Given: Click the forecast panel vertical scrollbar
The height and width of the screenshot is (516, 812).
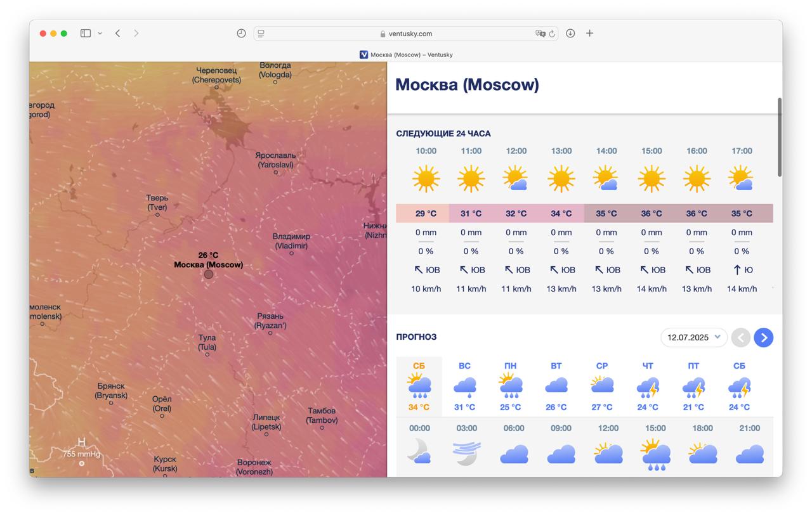Looking at the screenshot, I should (779, 138).
